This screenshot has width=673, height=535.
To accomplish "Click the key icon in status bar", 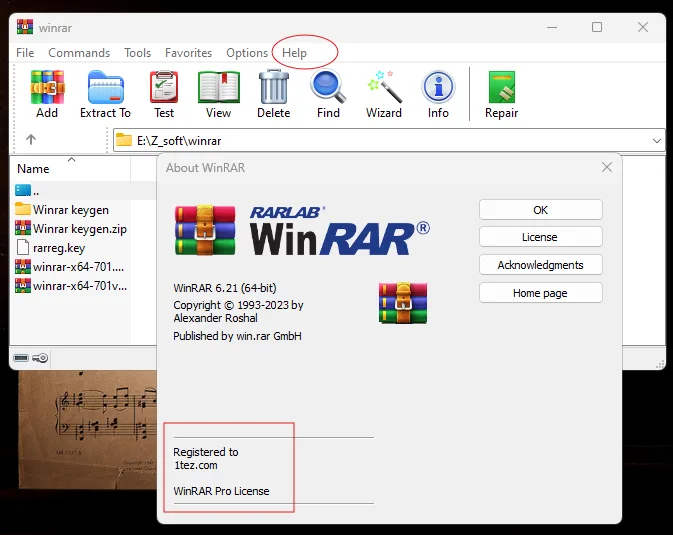I will (40, 358).
